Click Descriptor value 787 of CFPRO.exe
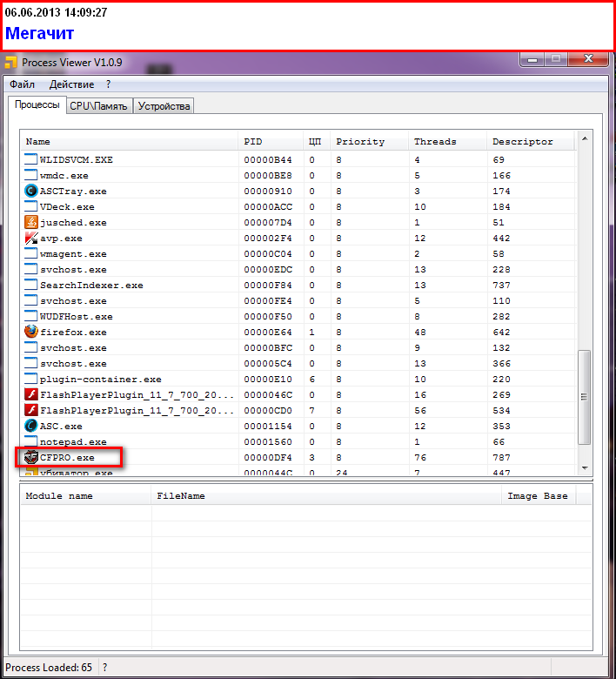The image size is (616, 679). point(501,457)
